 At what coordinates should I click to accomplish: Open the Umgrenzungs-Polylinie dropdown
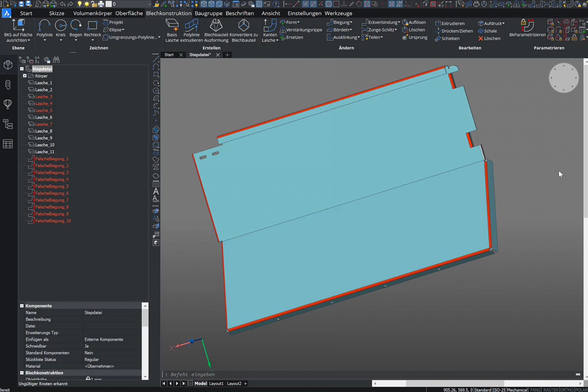point(132,37)
